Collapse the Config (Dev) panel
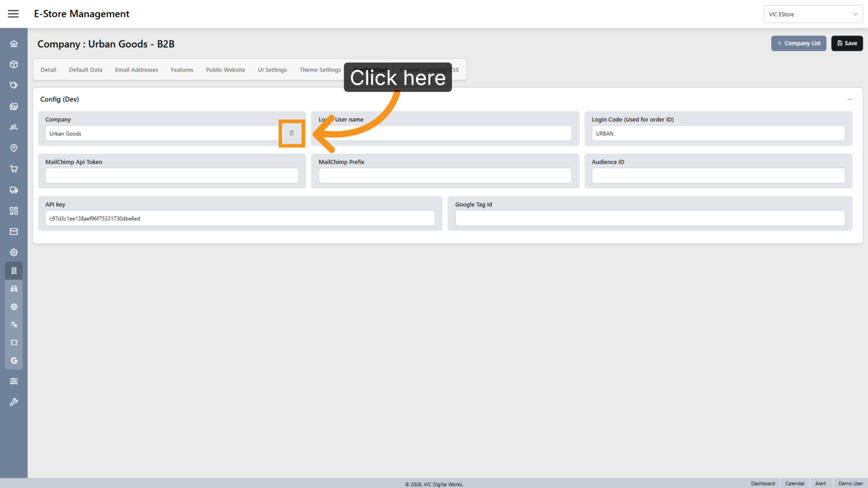Viewport: 868px width, 488px height. (x=850, y=99)
